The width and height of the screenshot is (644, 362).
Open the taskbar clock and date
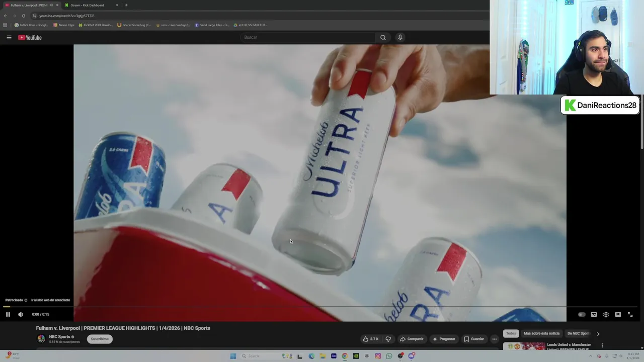[x=633, y=356]
